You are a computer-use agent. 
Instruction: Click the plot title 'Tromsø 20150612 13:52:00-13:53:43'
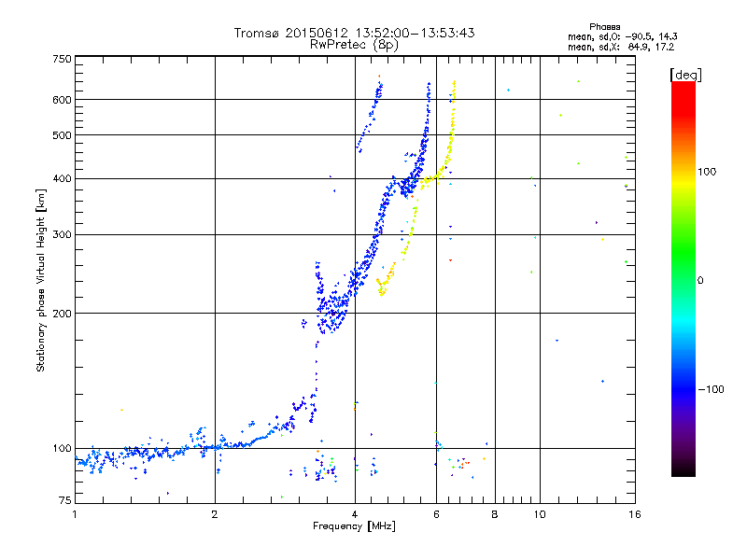point(354,33)
